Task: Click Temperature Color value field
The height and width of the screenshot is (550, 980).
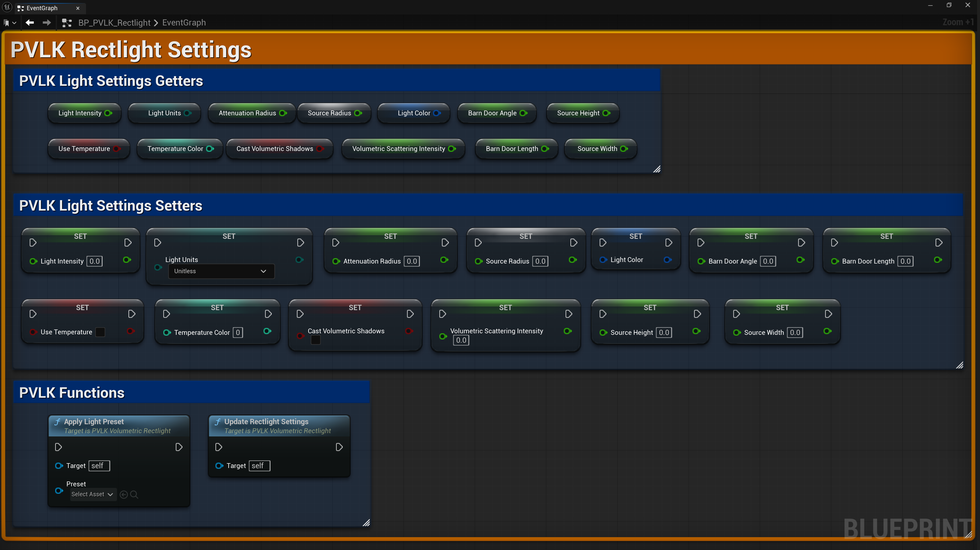Action: click(x=238, y=333)
